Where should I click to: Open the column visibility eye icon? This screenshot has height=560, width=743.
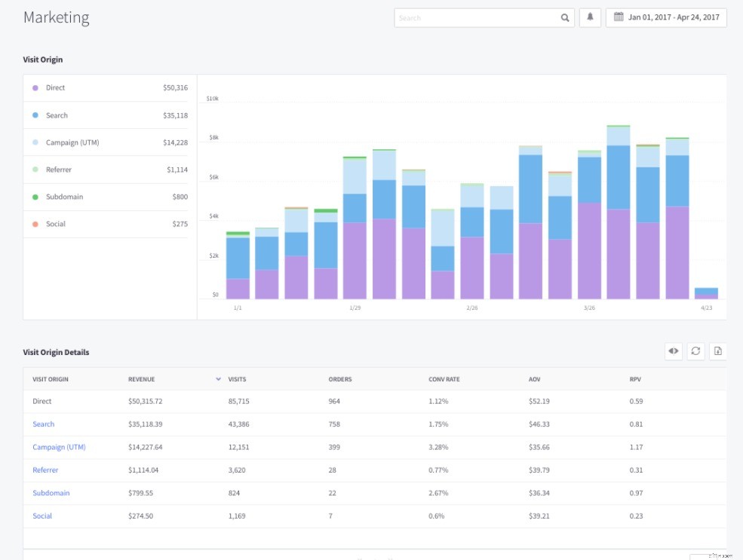[673, 350]
